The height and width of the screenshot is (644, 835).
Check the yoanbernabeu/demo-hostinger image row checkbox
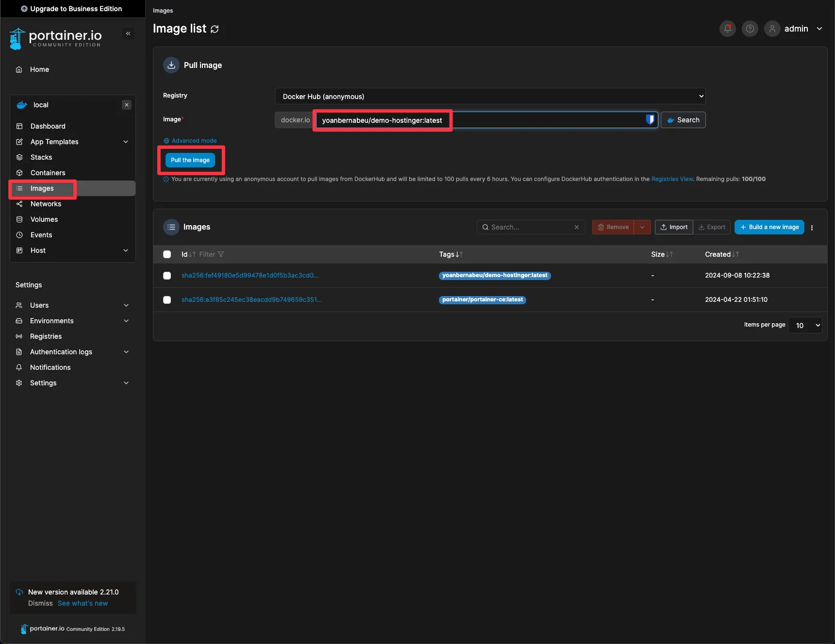167,276
